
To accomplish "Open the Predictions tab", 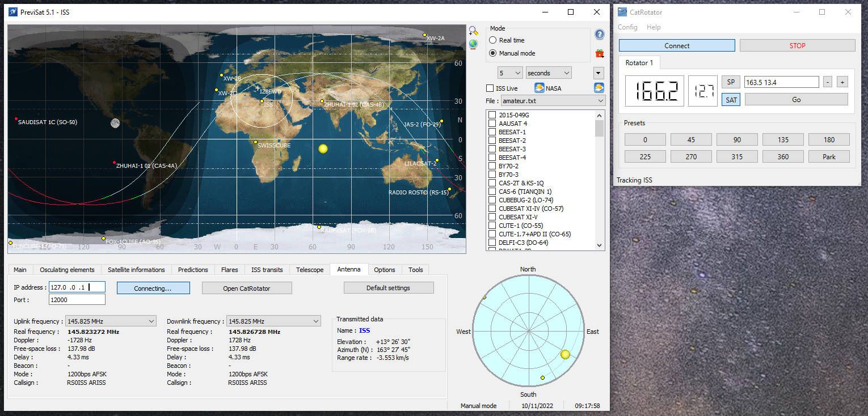I will coord(193,270).
